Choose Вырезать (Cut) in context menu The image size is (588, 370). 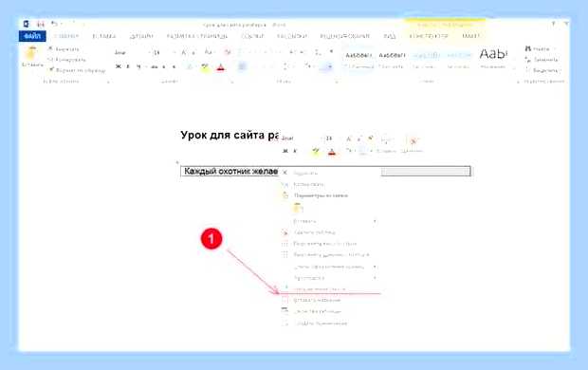tap(330, 173)
